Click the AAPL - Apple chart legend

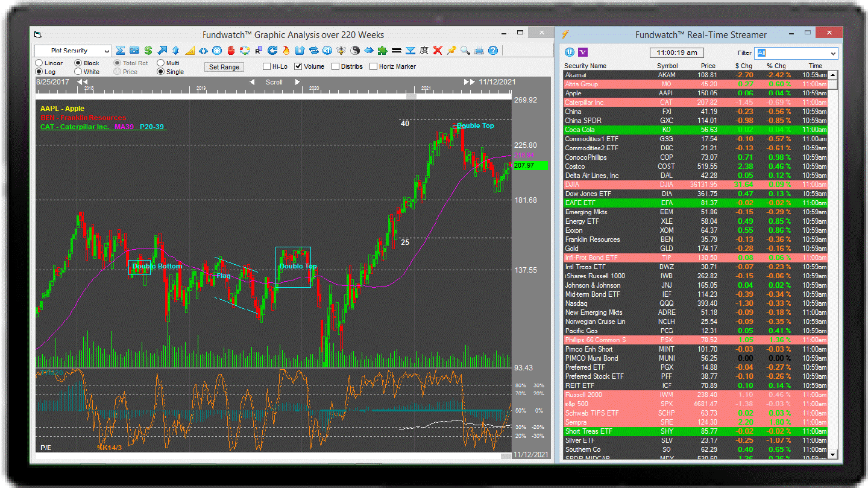pos(62,109)
